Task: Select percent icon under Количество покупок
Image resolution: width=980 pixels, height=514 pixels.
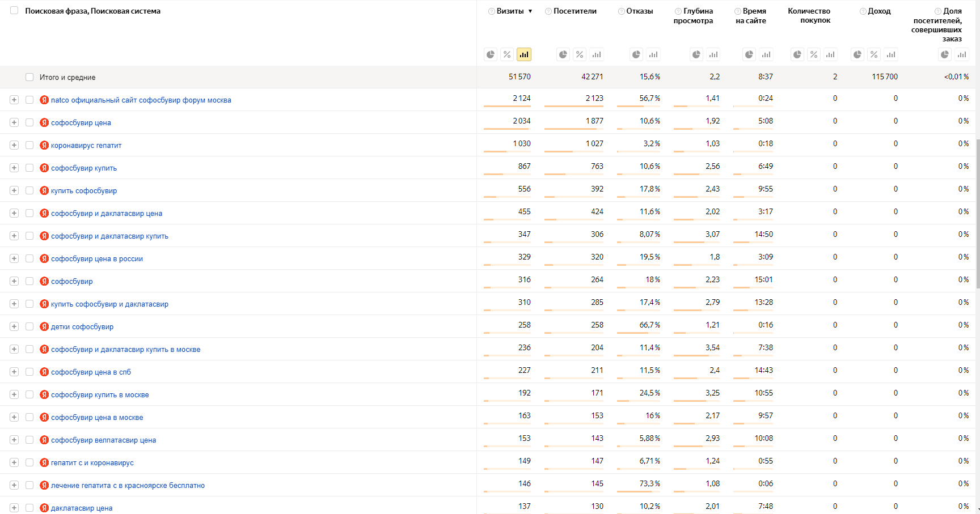Action: pos(814,54)
